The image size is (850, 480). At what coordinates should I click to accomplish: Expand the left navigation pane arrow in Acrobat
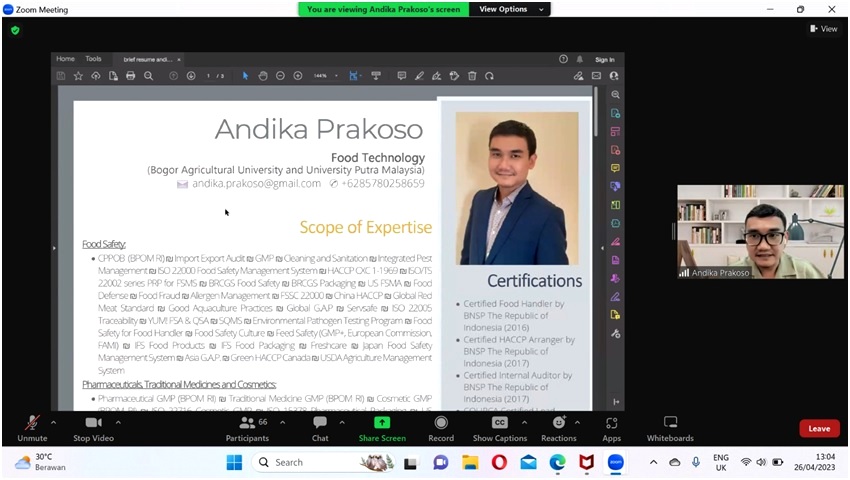coord(54,248)
